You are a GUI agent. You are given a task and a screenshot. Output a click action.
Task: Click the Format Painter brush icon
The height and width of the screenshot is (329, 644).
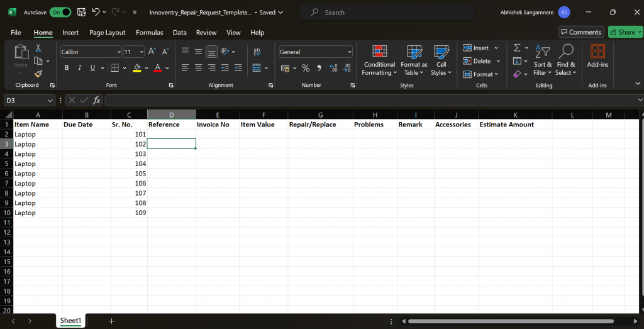pos(38,74)
